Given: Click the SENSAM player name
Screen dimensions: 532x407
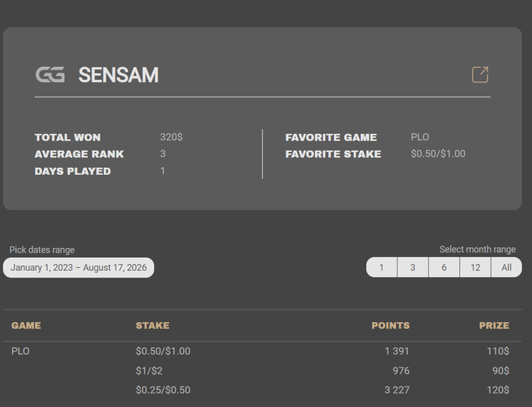Looking at the screenshot, I should (119, 75).
